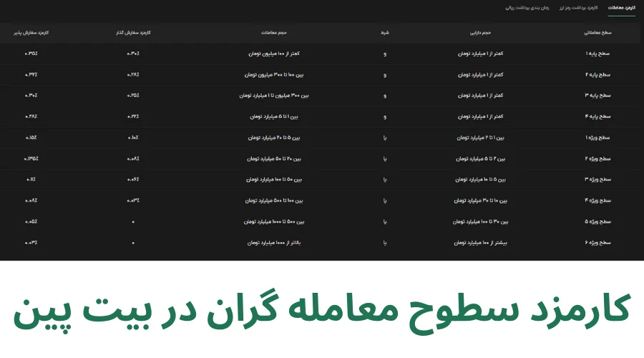Select the سطح ویژه ۱ row label
This screenshot has width=644, height=358.
tap(597, 137)
